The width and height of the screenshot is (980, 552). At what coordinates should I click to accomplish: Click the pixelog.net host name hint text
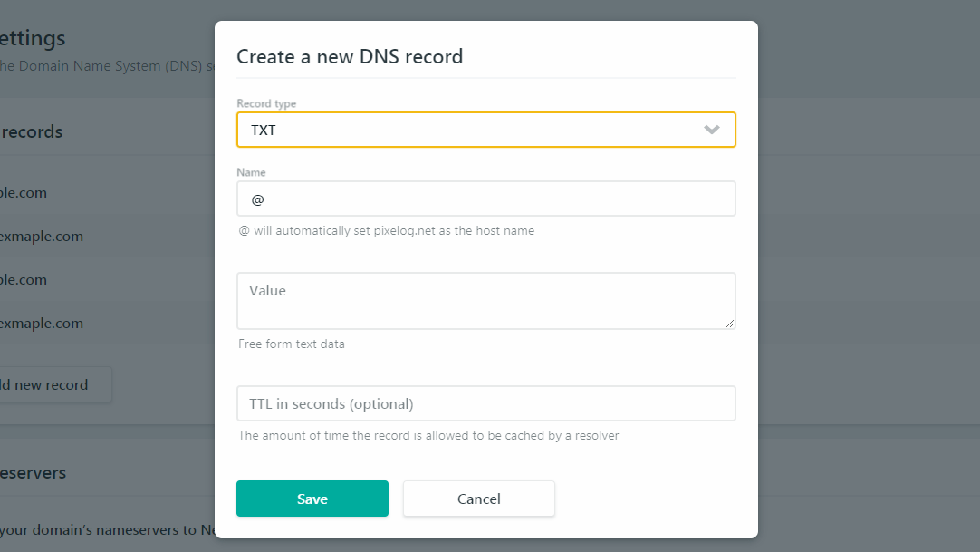pos(386,230)
